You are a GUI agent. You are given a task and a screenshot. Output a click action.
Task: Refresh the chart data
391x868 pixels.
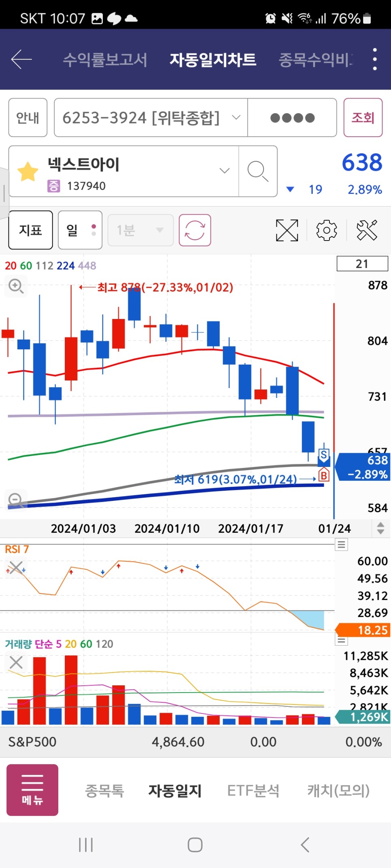195,230
